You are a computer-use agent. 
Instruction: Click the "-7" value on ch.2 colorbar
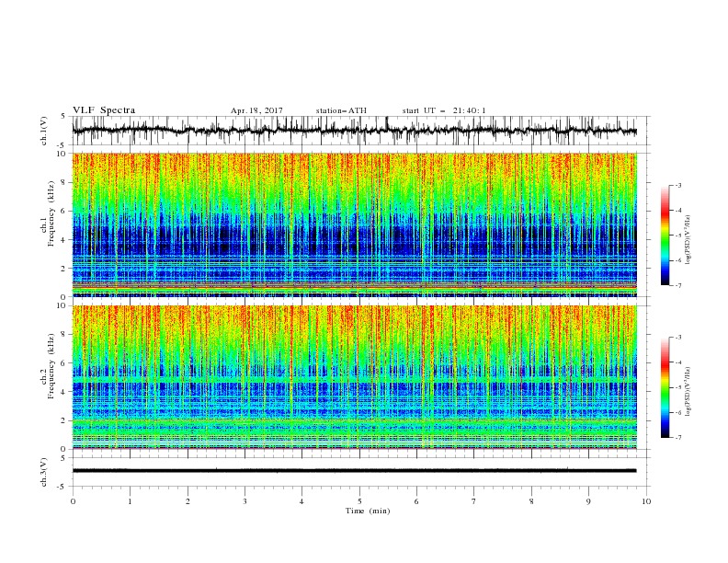[x=677, y=437]
